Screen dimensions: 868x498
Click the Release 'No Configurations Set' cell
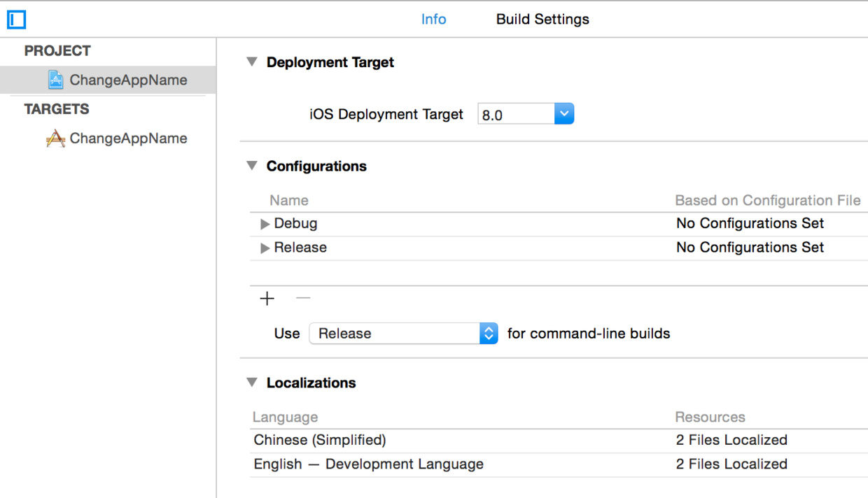coord(750,248)
